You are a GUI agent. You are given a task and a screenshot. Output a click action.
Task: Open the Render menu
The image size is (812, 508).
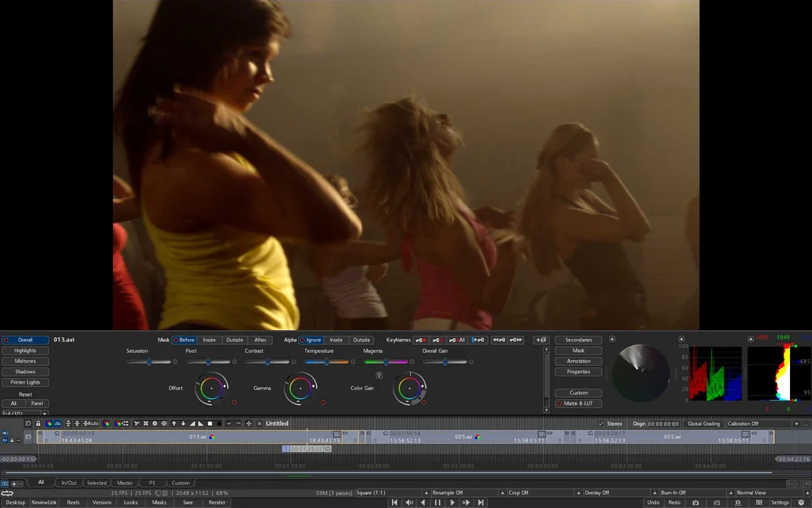[217, 502]
